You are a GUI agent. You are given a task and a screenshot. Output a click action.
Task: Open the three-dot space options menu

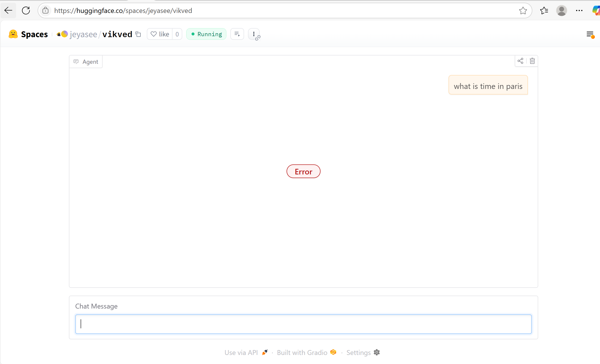pyautogui.click(x=254, y=34)
